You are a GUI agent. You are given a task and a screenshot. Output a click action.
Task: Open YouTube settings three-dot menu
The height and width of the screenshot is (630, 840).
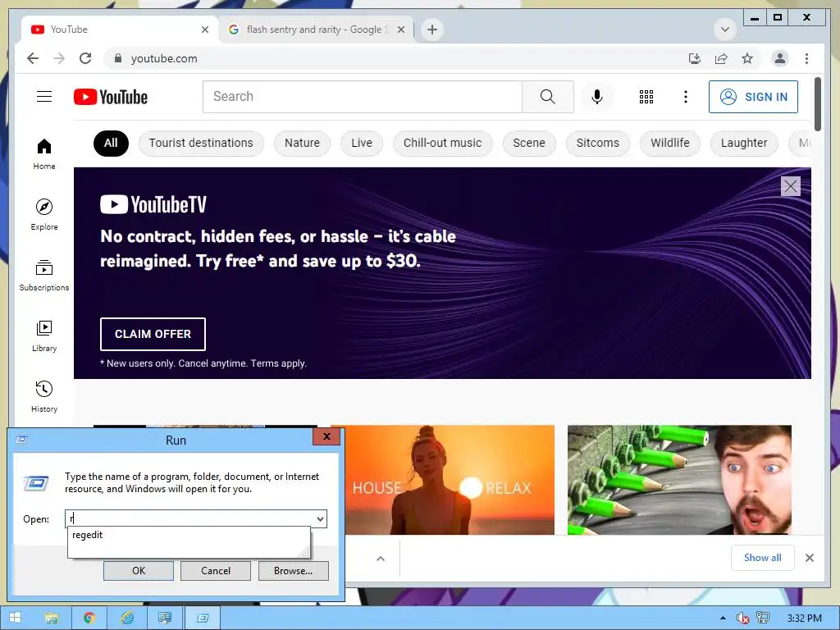point(685,97)
